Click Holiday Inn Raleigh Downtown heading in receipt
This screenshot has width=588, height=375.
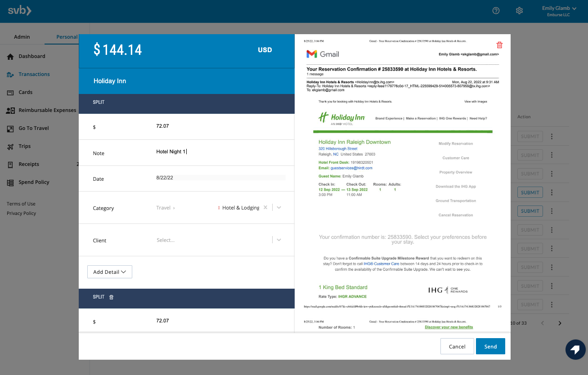[355, 142]
